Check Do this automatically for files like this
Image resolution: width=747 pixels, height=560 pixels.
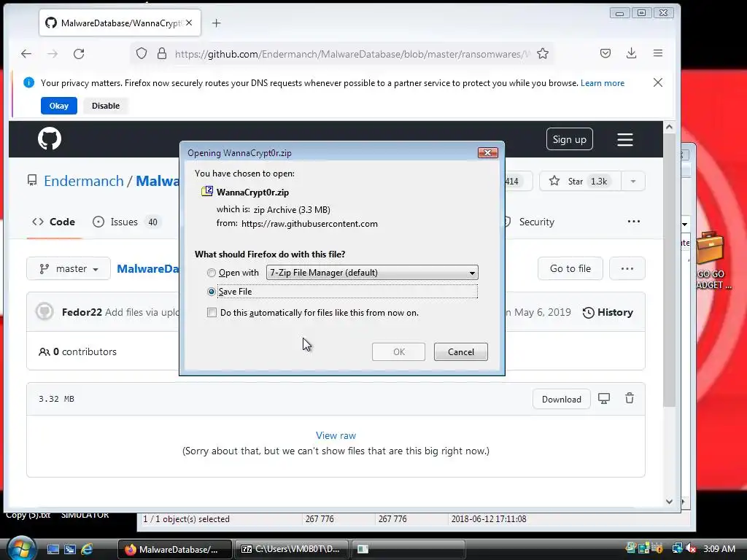coord(212,312)
